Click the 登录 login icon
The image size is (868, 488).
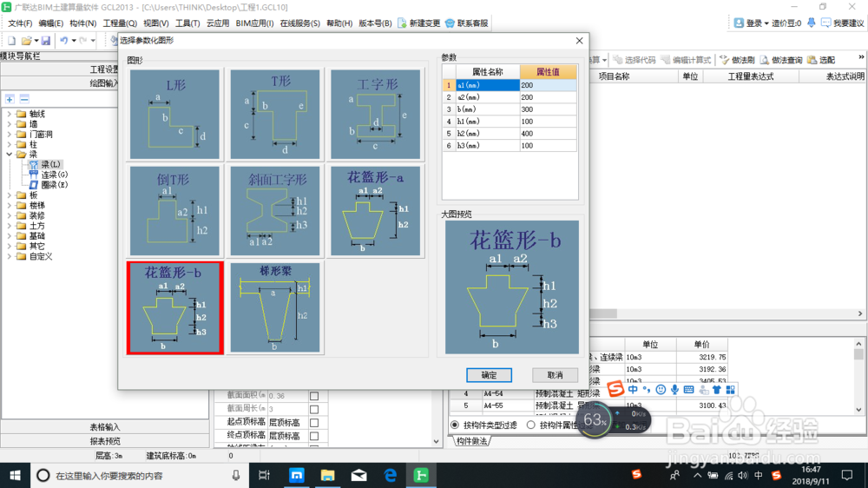tap(739, 23)
